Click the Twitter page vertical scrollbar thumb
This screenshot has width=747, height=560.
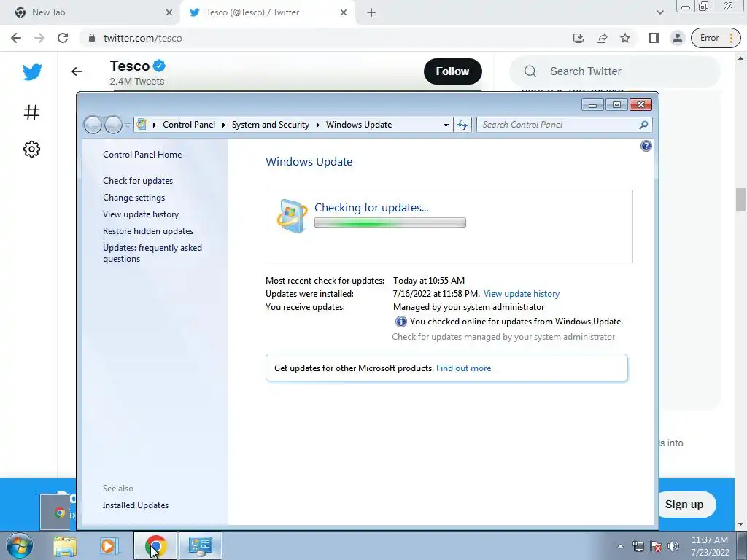click(740, 200)
